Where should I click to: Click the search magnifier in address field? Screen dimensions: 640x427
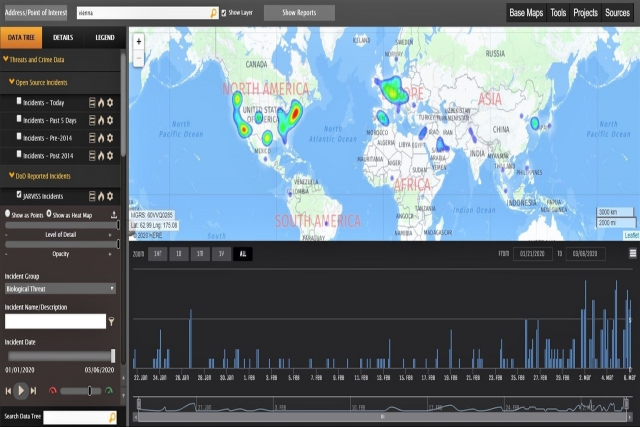point(213,13)
